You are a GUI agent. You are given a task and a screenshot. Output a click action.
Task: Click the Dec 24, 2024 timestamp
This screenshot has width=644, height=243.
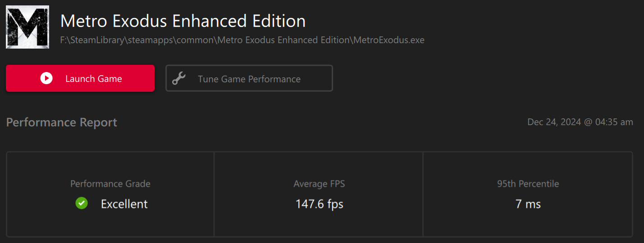[x=554, y=122]
